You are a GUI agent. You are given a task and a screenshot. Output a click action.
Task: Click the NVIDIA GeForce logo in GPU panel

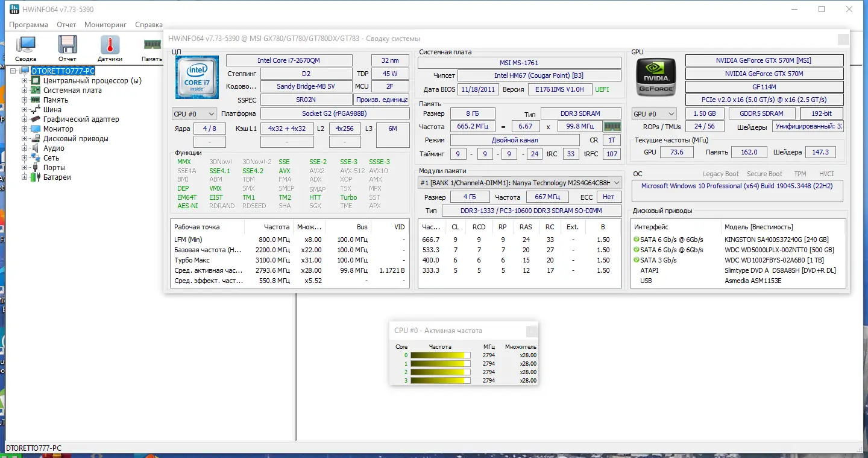coord(655,77)
